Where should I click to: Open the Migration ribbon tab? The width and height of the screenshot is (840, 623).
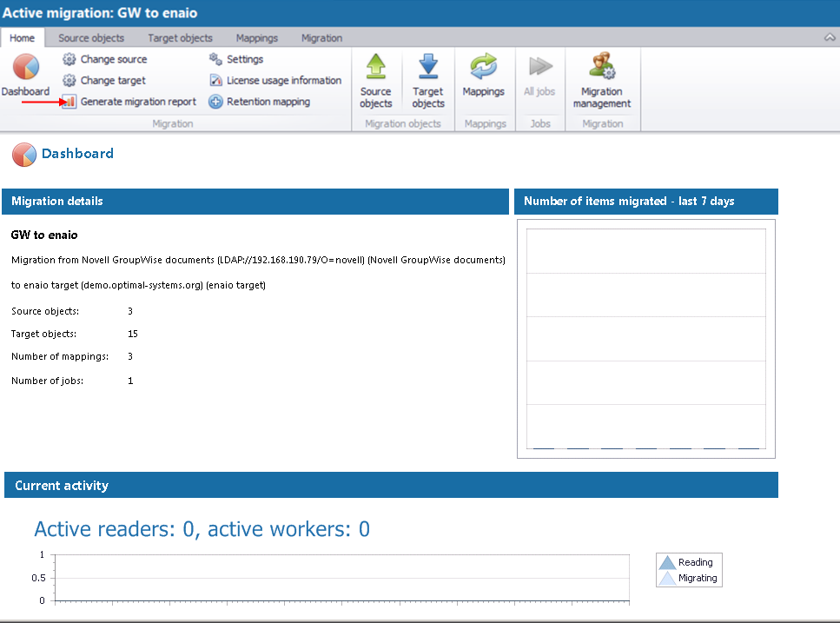coord(321,38)
